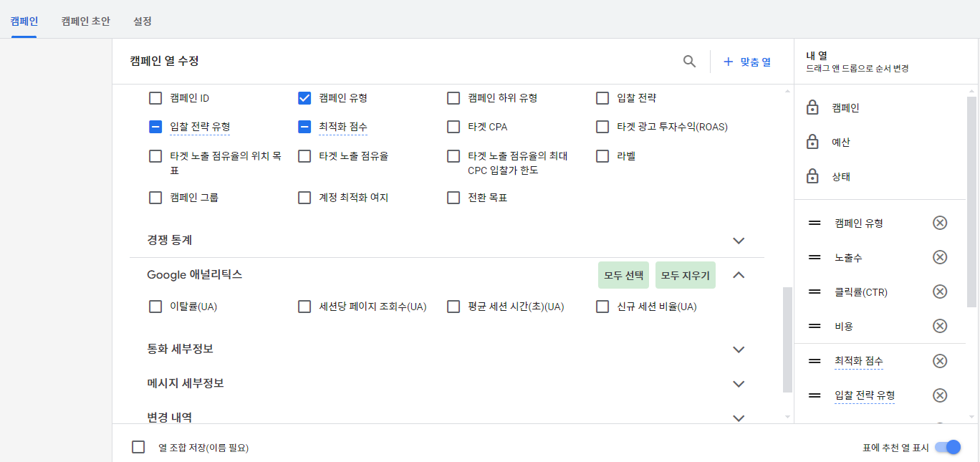This screenshot has width=980, height=462.
Task: Click 맞춤 열 add button
Action: tap(747, 62)
